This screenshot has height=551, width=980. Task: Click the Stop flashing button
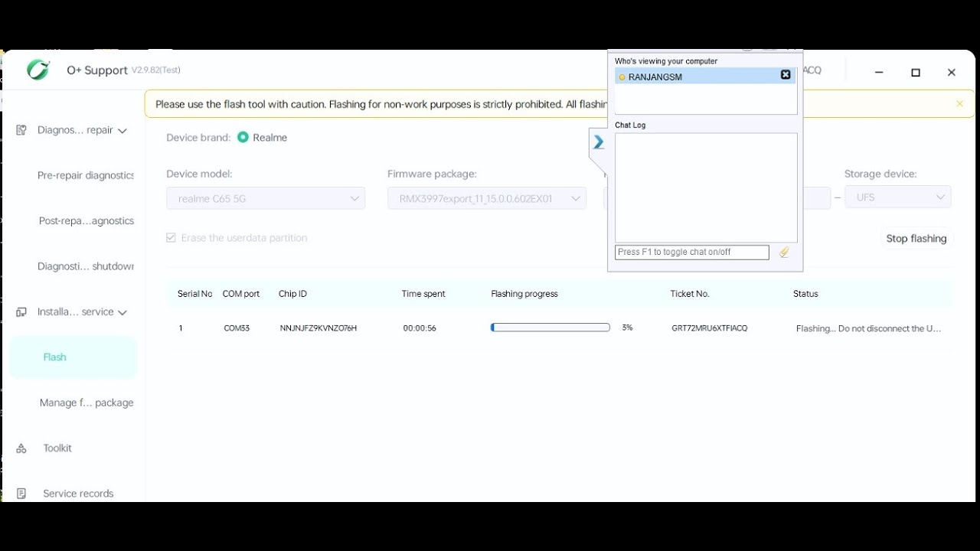916,239
